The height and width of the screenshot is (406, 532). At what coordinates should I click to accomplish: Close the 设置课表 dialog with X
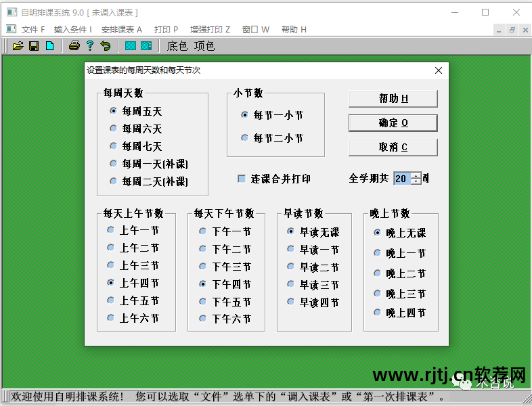coord(439,70)
